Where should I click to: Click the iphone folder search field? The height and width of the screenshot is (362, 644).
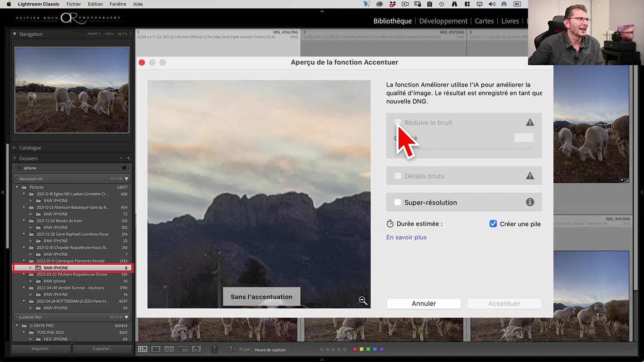(72, 168)
